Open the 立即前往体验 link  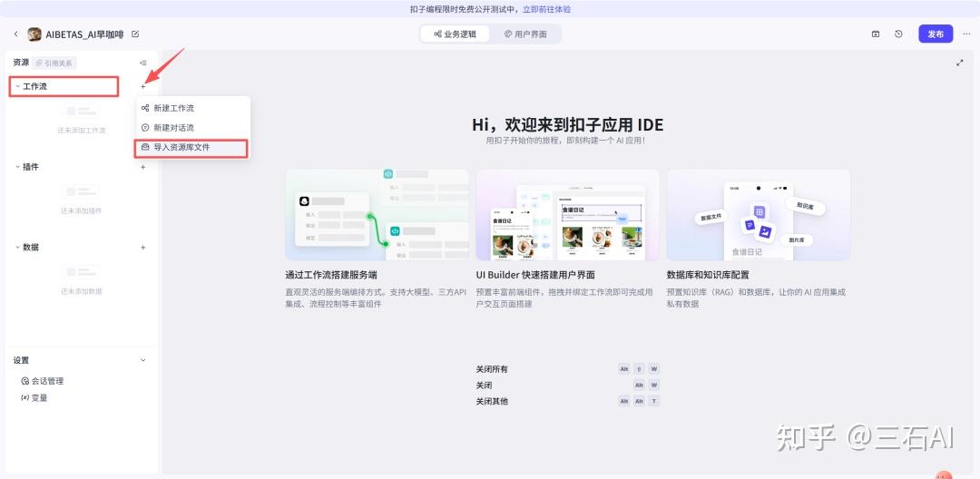click(x=546, y=9)
